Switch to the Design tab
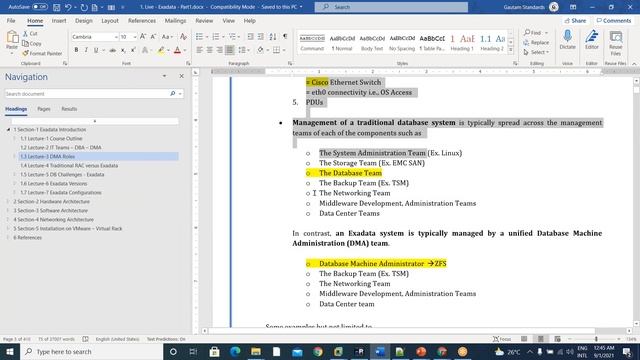Image resolution: width=640 pixels, height=360 pixels. coord(84,20)
